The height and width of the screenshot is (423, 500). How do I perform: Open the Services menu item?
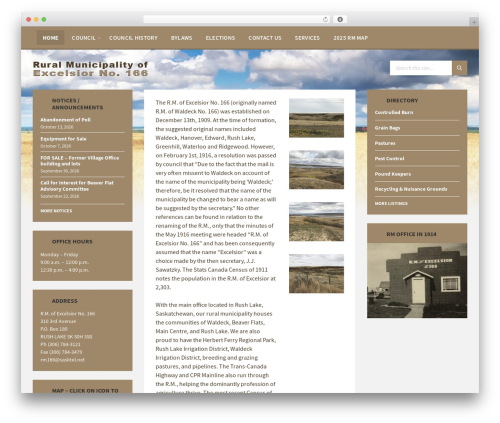coord(307,38)
